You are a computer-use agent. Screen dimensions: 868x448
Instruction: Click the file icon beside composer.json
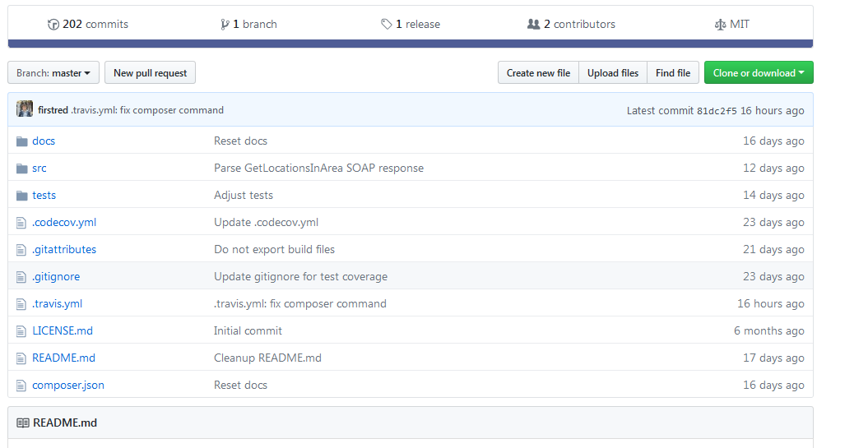pos(22,386)
